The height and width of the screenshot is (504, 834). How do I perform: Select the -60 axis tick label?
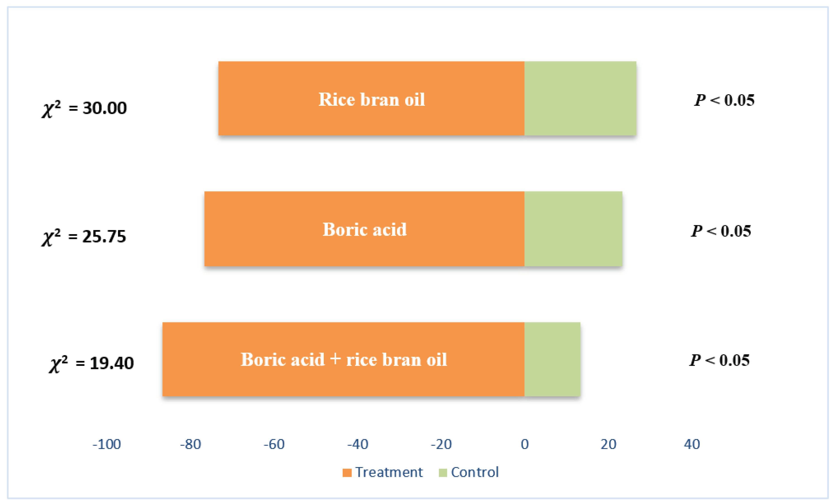coord(274,444)
